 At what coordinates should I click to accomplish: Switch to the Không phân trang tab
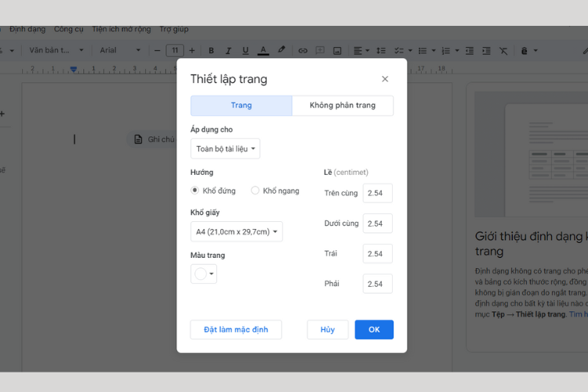(343, 106)
